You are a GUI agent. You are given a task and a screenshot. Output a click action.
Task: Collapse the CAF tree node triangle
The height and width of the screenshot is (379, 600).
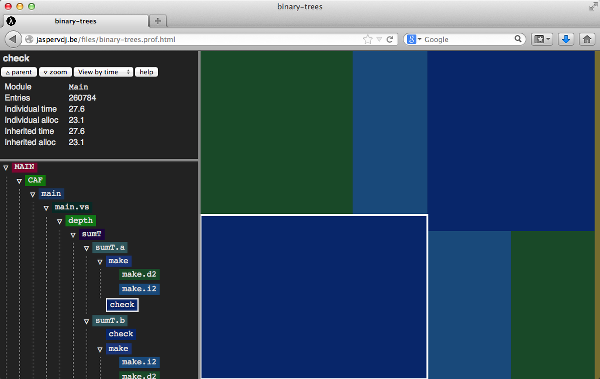point(19,181)
